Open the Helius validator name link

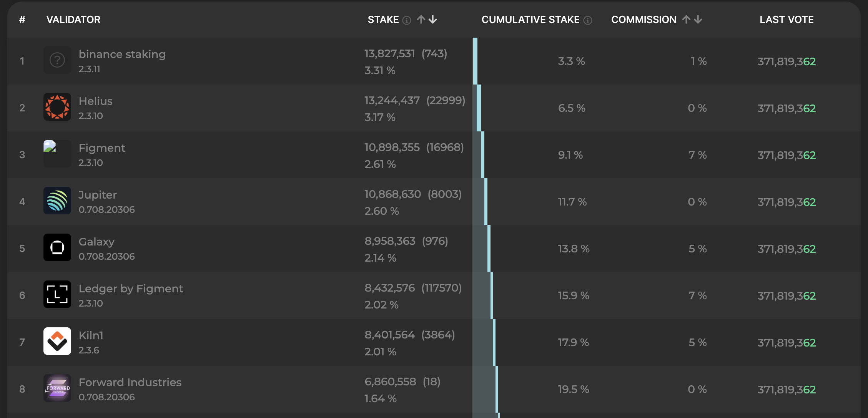[x=95, y=101]
